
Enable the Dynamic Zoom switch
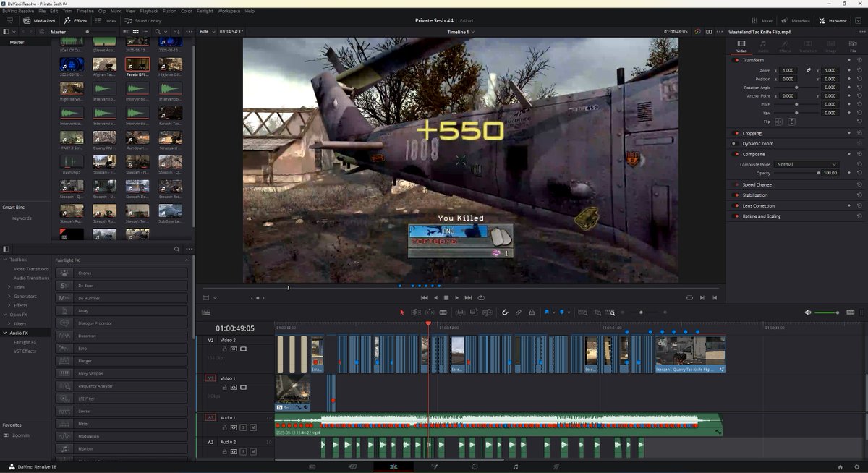736,143
